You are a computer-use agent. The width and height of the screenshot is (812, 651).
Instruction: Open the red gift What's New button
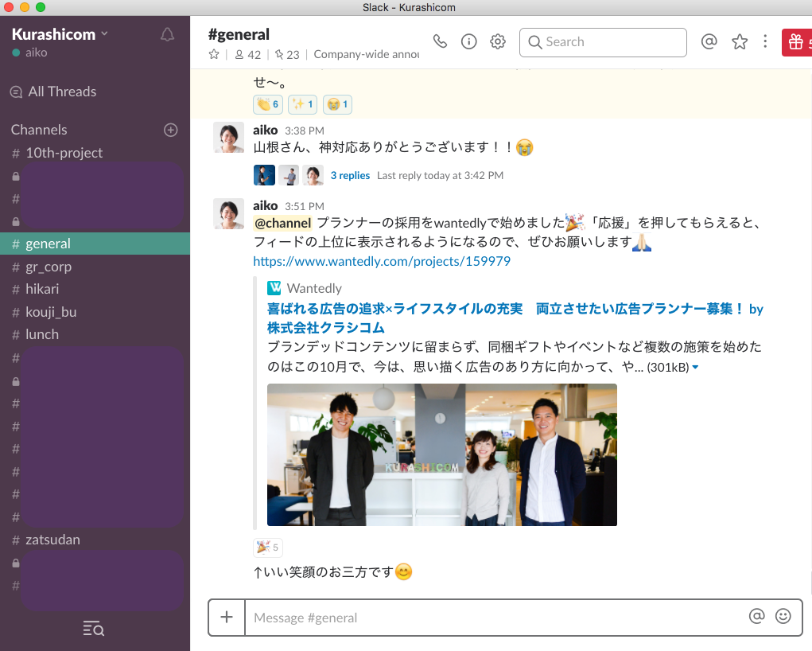[797, 42]
